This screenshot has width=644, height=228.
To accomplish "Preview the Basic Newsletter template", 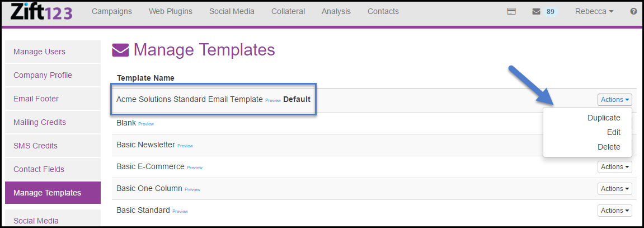I will click(185, 146).
